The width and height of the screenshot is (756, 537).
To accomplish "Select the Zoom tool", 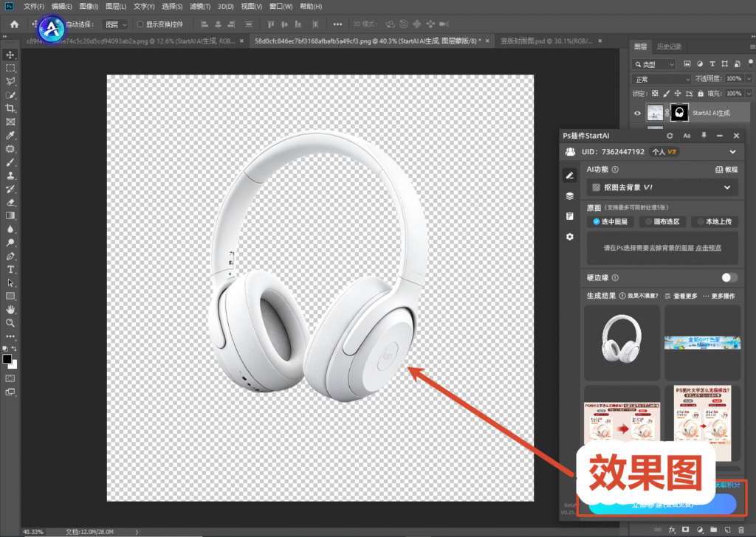I will click(10, 323).
